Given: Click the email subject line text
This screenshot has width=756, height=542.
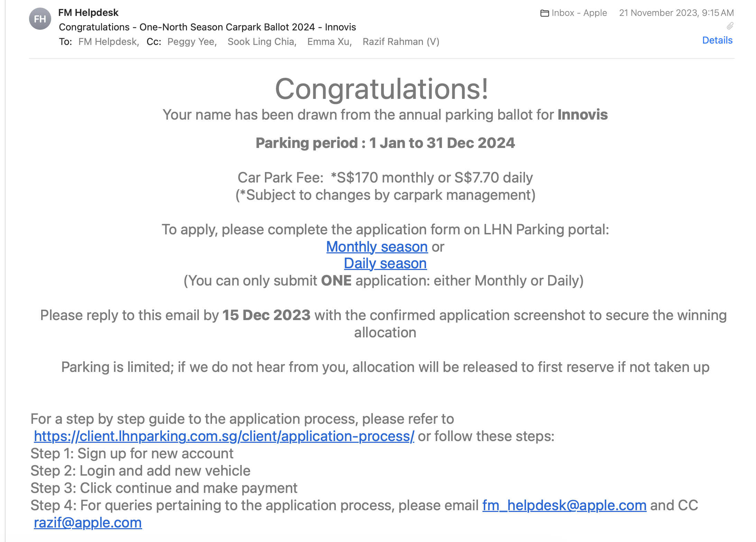Looking at the screenshot, I should tap(208, 27).
